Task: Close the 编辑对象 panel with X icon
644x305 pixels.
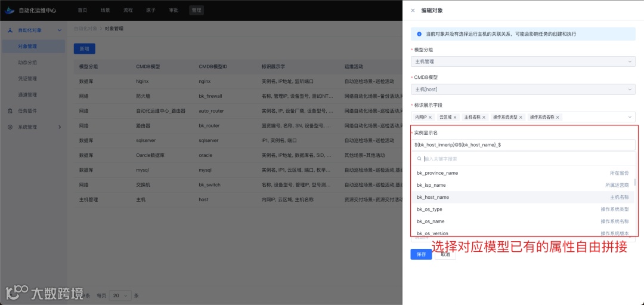Action: coord(413,11)
